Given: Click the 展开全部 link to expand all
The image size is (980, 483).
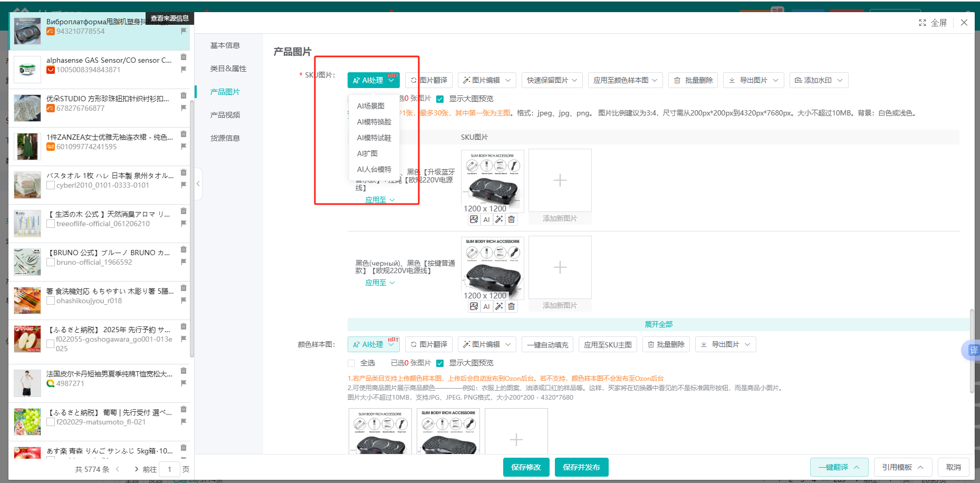Looking at the screenshot, I should (x=659, y=324).
